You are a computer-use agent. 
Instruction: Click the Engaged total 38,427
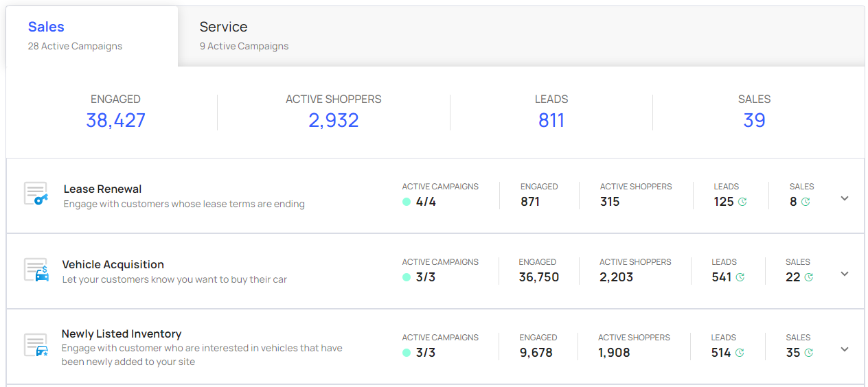[115, 120]
